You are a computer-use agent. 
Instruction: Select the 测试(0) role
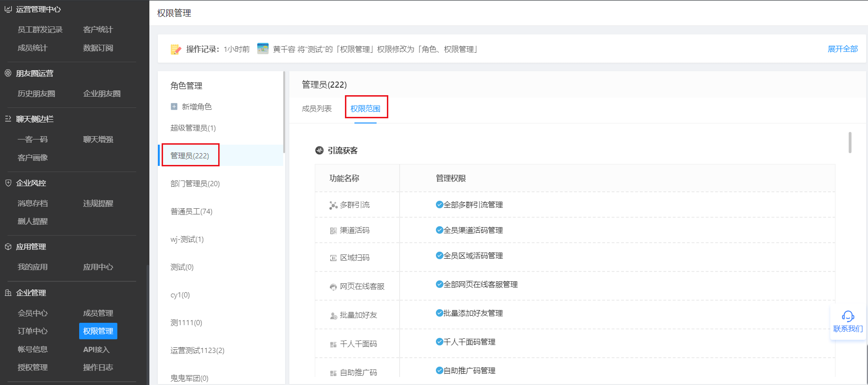182,267
